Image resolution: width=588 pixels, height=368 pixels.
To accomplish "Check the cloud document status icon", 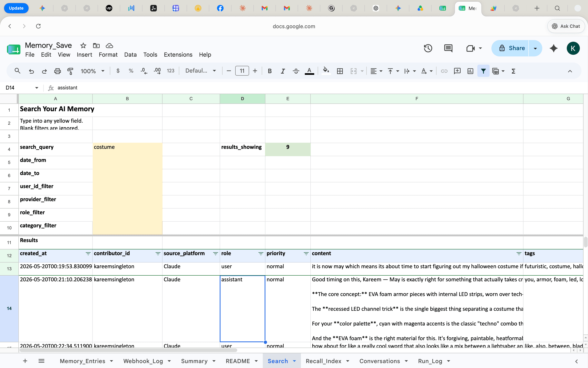I will click(109, 46).
